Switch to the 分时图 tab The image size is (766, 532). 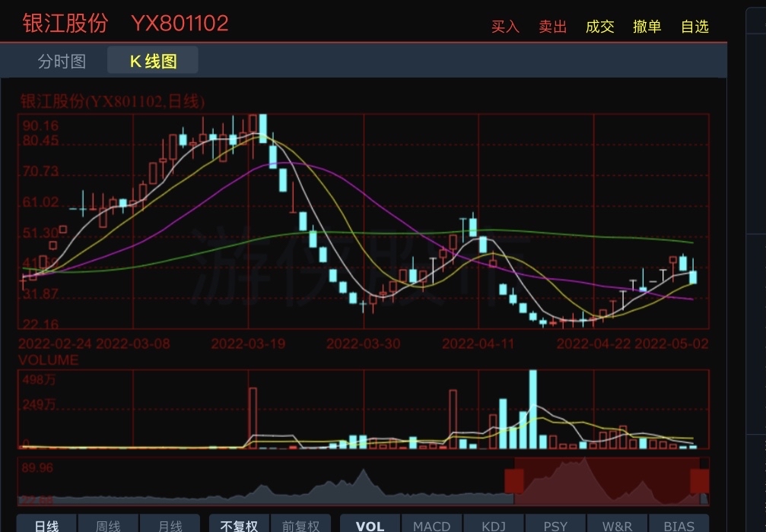[62, 61]
